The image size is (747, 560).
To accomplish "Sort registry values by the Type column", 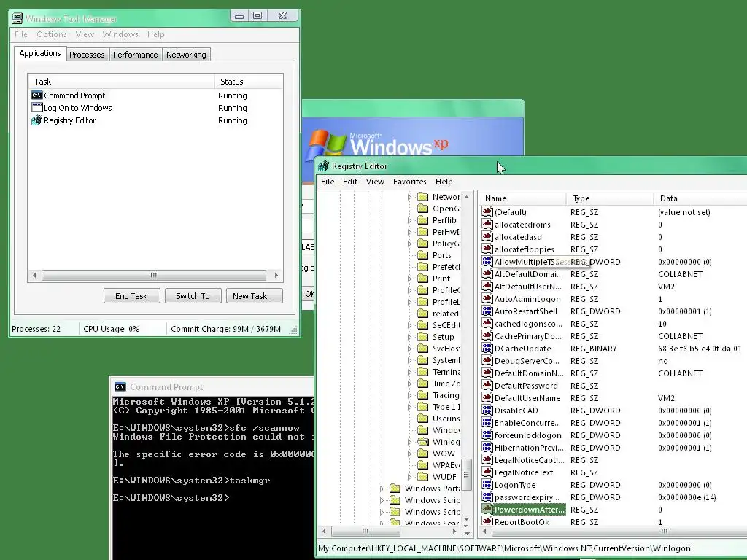I will [x=609, y=198].
